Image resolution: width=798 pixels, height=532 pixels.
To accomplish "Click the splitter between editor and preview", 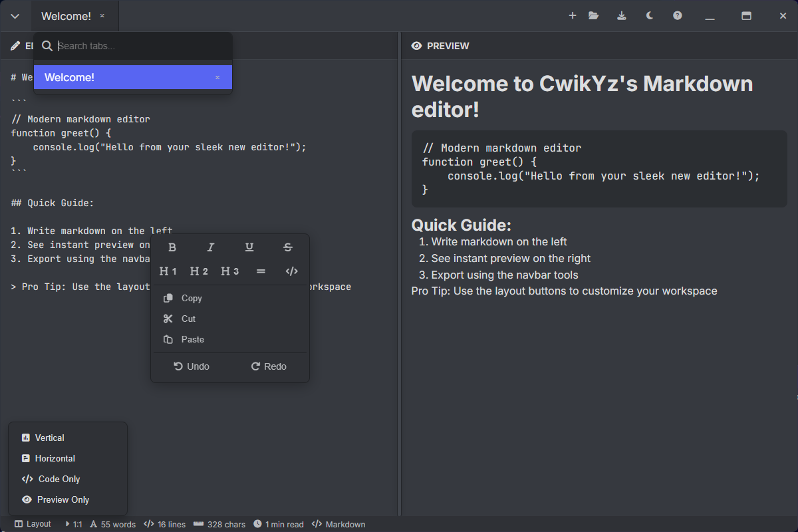I will point(400,273).
